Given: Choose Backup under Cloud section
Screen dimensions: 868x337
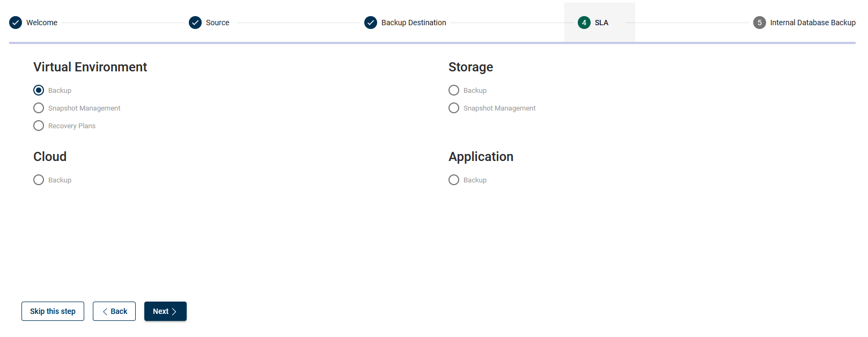Looking at the screenshot, I should pos(39,180).
